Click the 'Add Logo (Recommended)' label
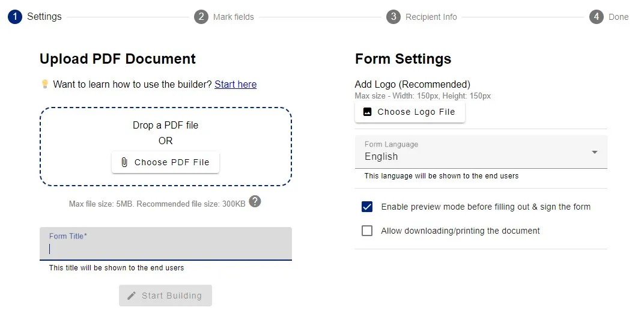 412,84
